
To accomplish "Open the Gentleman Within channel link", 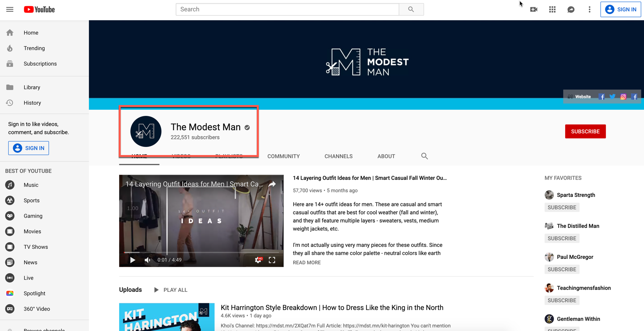I will click(578, 319).
